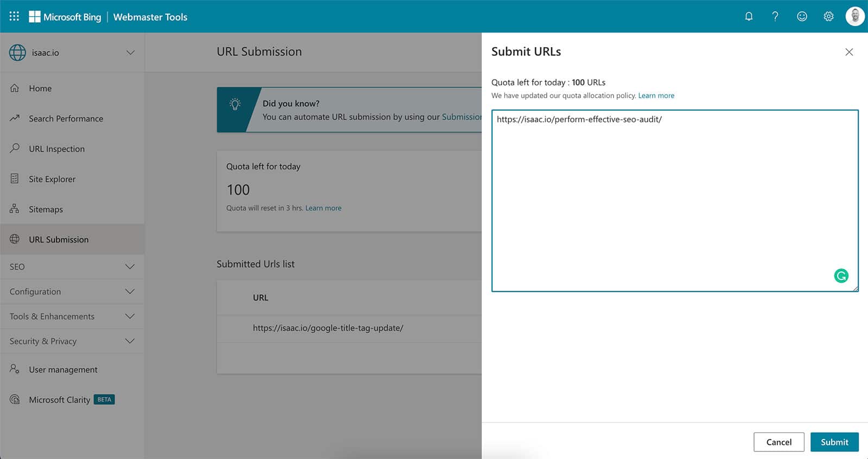
Task: Expand the Configuration section
Action: click(x=72, y=291)
